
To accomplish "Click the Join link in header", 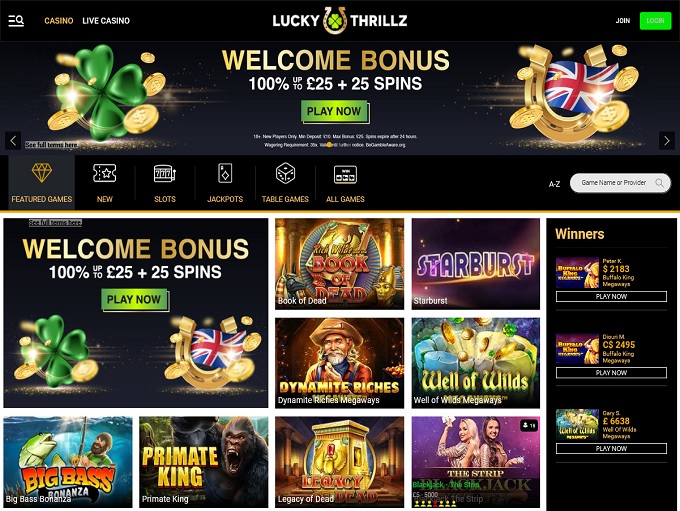I will point(623,20).
